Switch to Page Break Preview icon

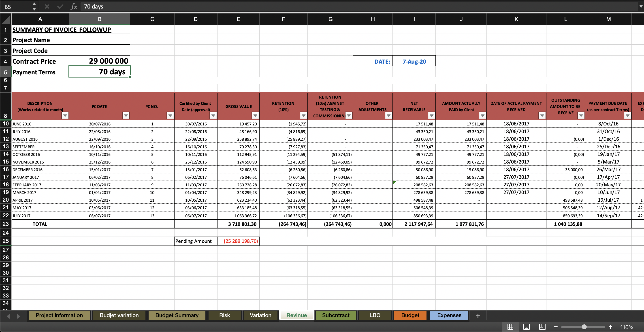click(542, 327)
